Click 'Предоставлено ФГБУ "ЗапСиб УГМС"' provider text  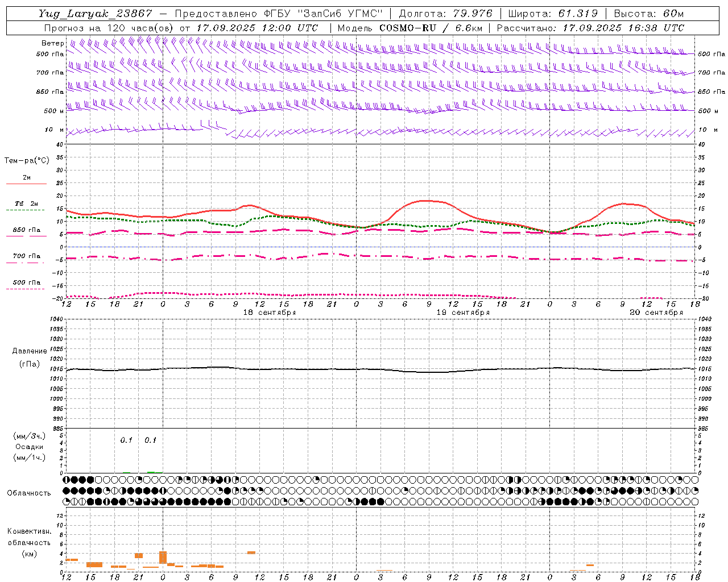(x=279, y=14)
